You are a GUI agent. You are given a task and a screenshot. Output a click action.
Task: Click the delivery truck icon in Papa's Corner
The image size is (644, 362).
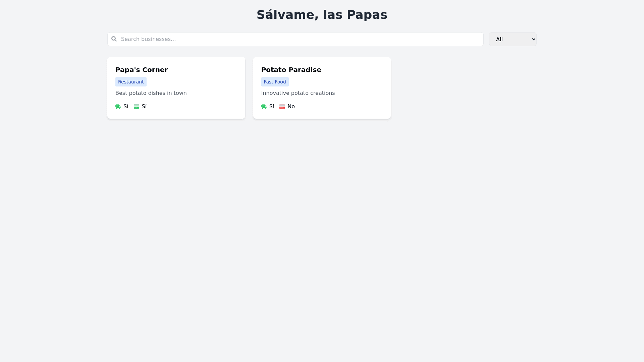click(x=118, y=107)
